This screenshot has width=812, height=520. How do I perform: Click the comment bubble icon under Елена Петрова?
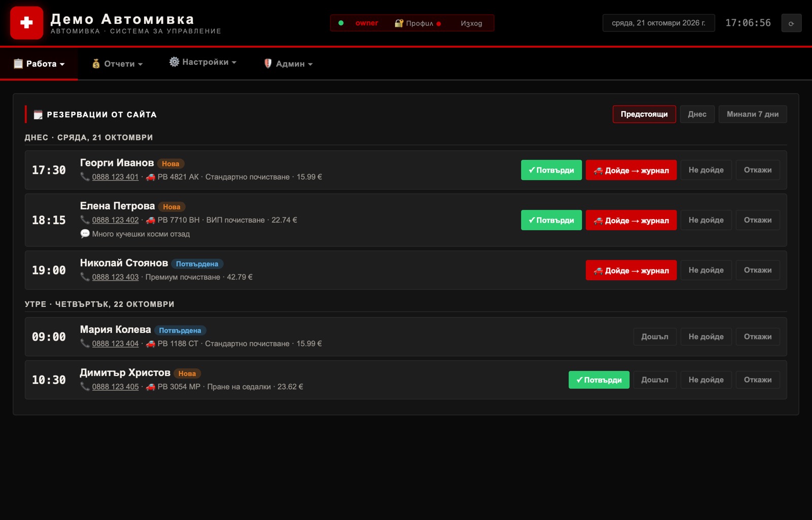[x=85, y=234]
